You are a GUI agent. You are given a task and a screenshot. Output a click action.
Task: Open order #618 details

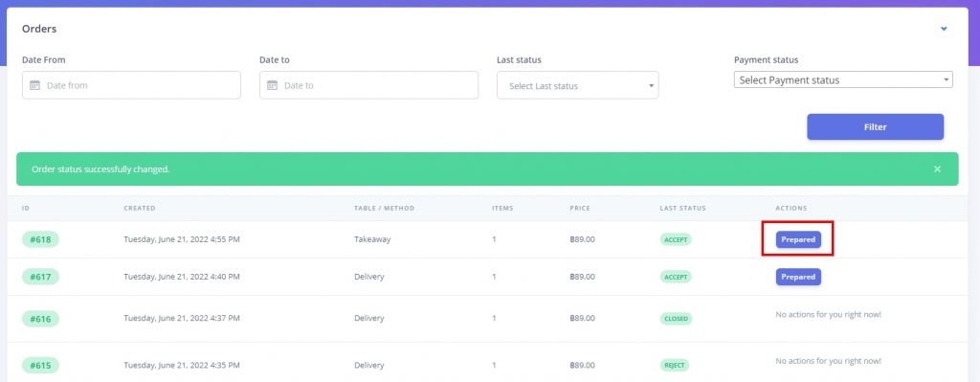pyautogui.click(x=40, y=239)
